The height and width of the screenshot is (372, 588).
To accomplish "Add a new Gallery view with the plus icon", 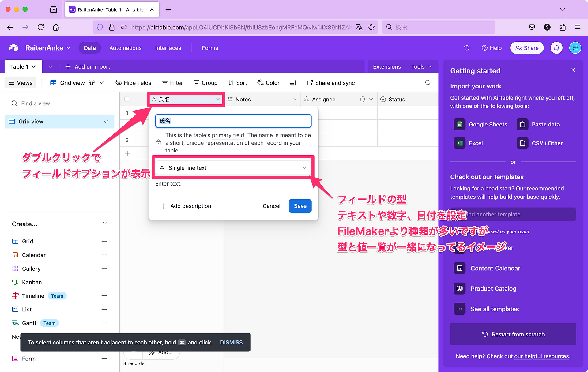I will pyautogui.click(x=104, y=269).
